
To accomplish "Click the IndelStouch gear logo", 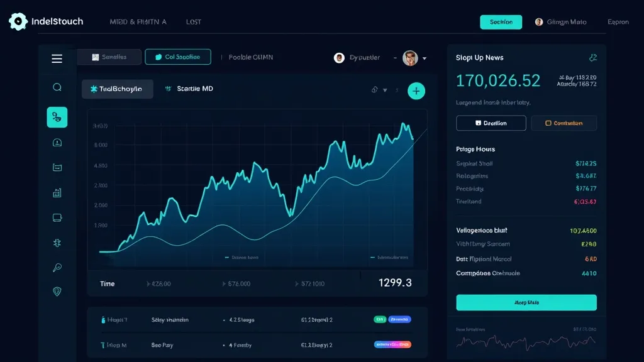I will pyautogui.click(x=17, y=21).
